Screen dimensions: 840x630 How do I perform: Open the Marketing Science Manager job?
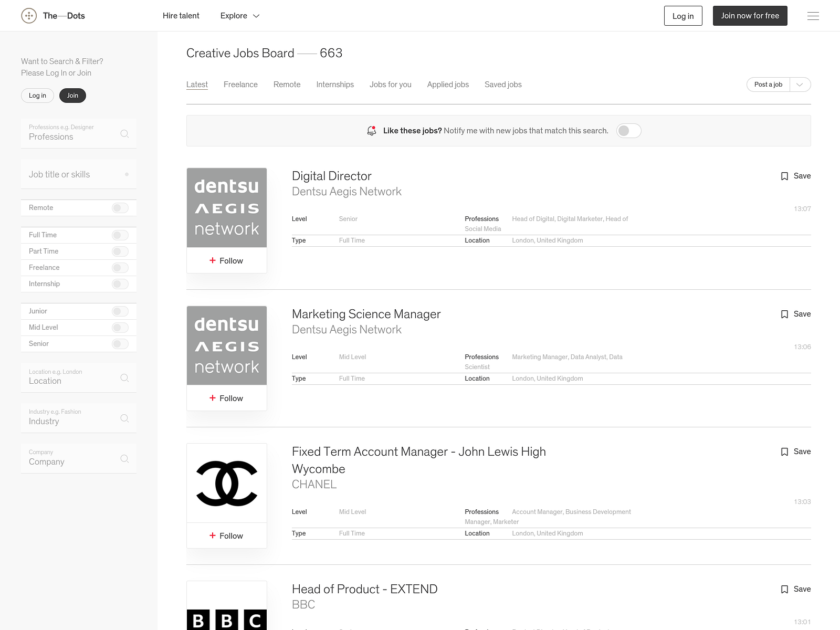tap(366, 314)
